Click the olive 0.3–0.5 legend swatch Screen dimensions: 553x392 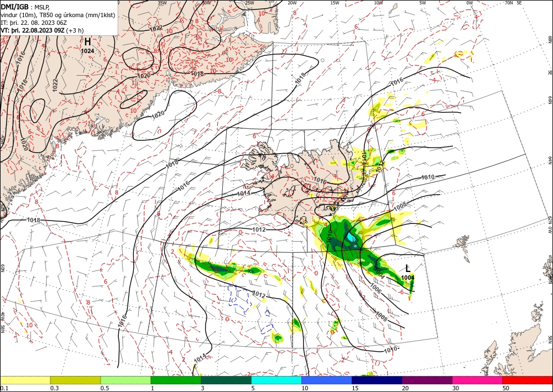coord(75,380)
